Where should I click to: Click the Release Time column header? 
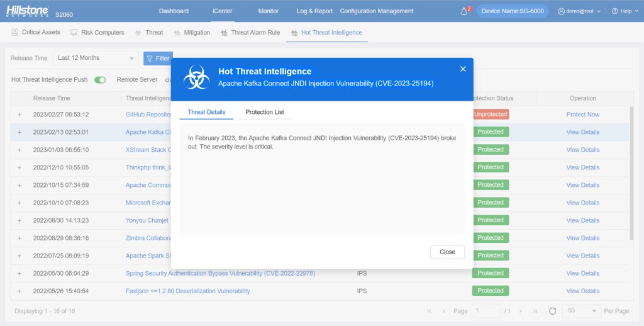click(x=52, y=98)
